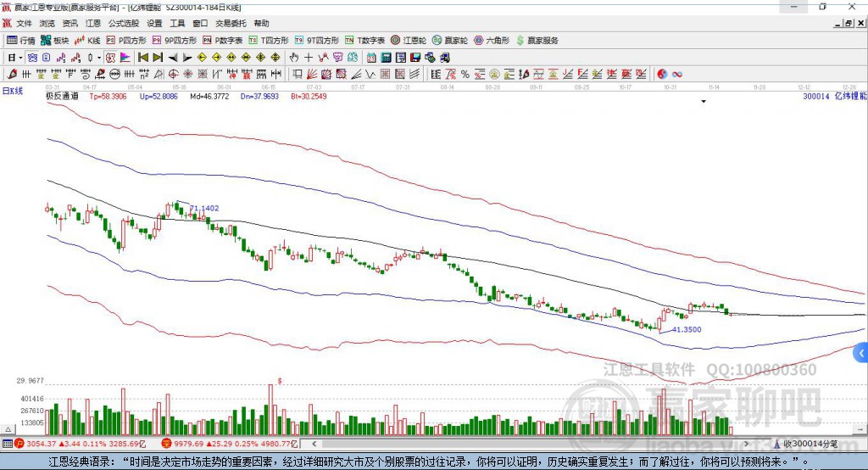
Task: Click the pink trophy-shaped icon
Action: pos(337,58)
